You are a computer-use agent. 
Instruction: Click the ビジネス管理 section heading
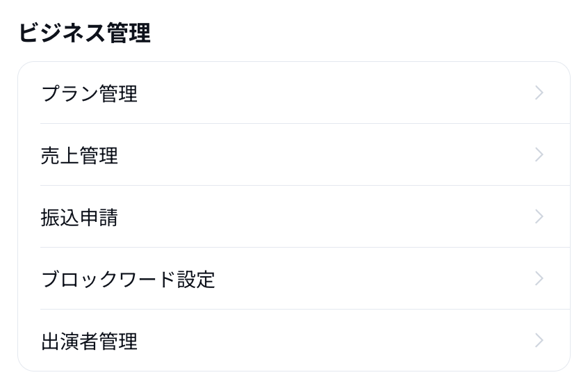point(84,33)
